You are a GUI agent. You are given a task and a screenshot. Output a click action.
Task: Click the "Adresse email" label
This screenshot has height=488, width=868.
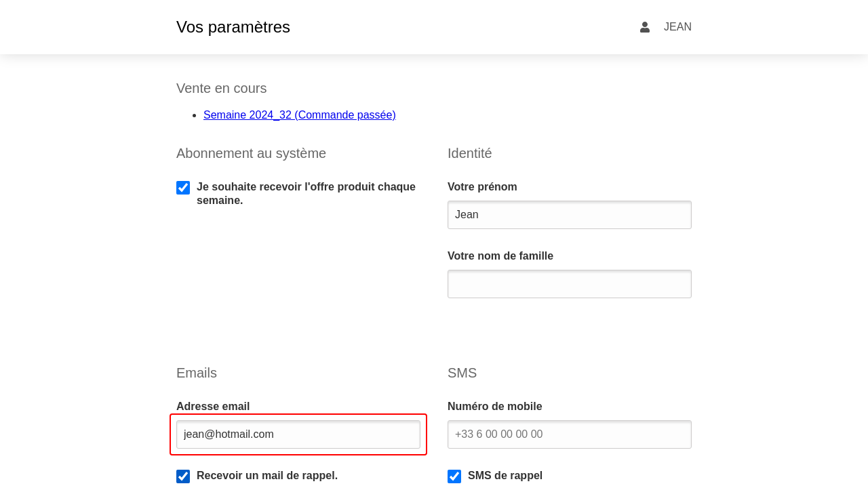click(x=213, y=407)
